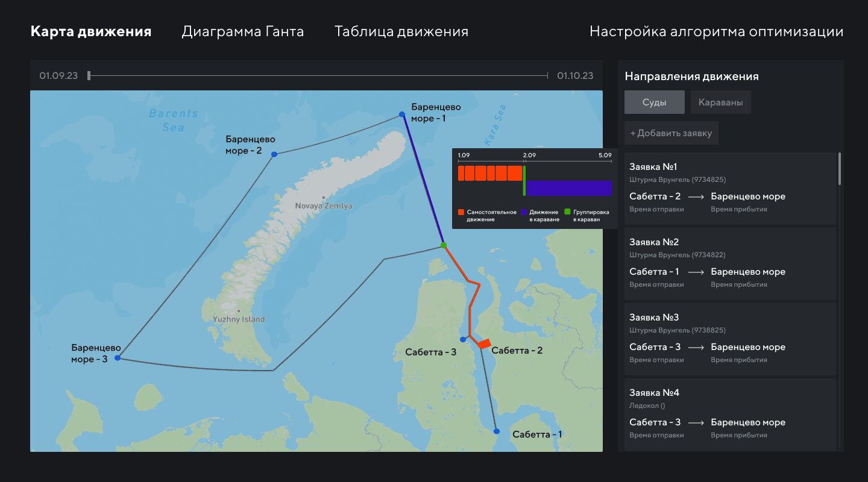Select the Заявка №2 card

click(730, 264)
